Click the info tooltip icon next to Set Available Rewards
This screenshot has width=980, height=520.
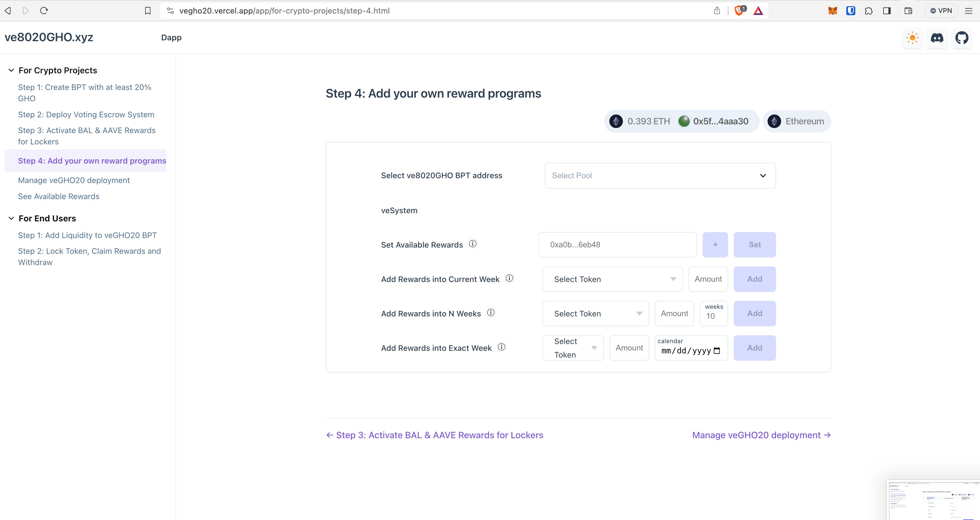coord(473,244)
